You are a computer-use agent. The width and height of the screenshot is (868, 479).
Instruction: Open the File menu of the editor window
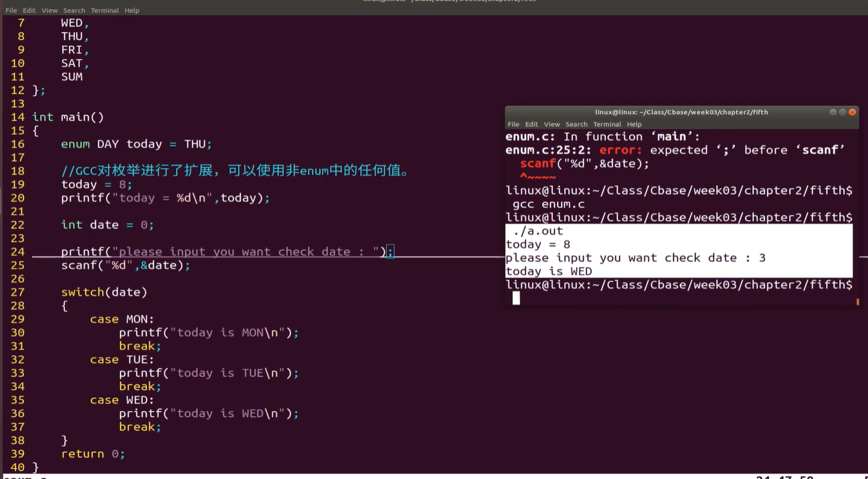point(11,10)
